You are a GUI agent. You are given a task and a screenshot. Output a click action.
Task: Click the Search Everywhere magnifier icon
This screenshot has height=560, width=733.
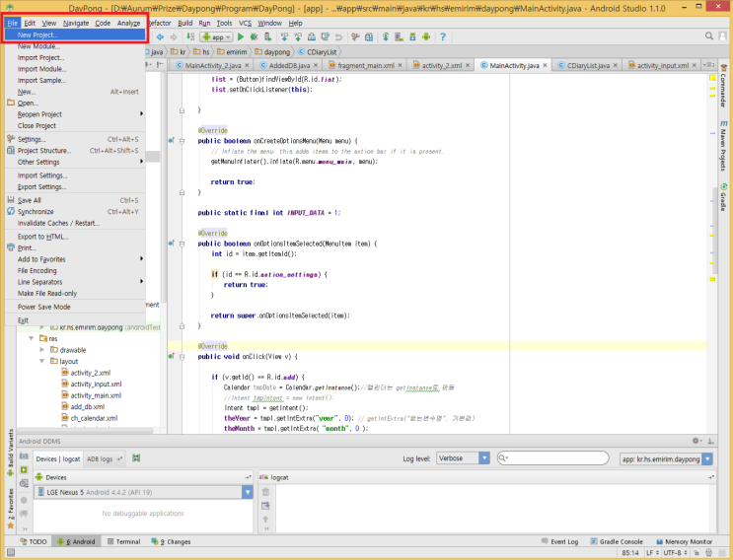pos(709,35)
